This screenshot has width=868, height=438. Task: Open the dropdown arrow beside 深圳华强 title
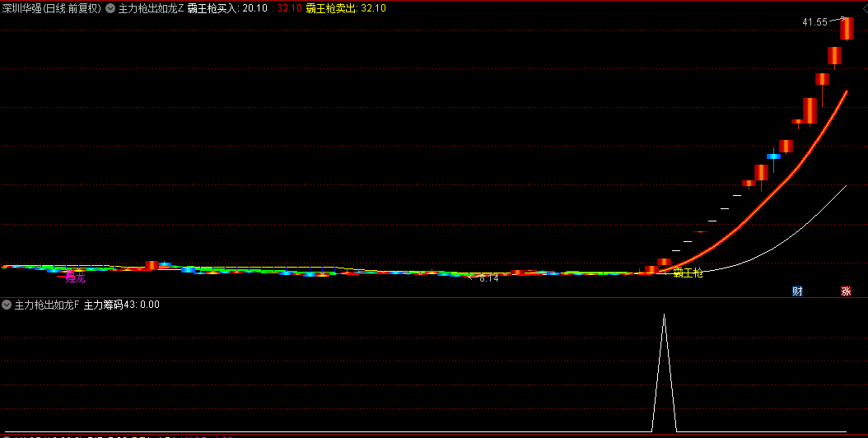(x=110, y=8)
